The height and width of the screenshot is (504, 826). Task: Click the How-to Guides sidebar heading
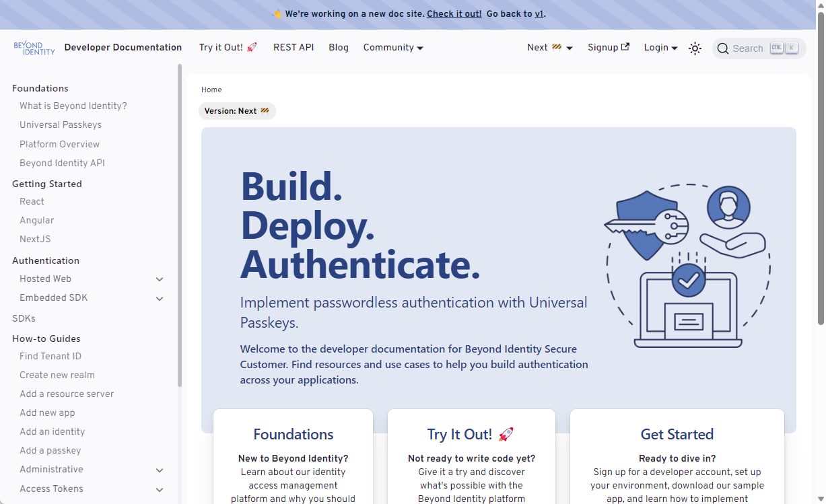click(x=46, y=338)
